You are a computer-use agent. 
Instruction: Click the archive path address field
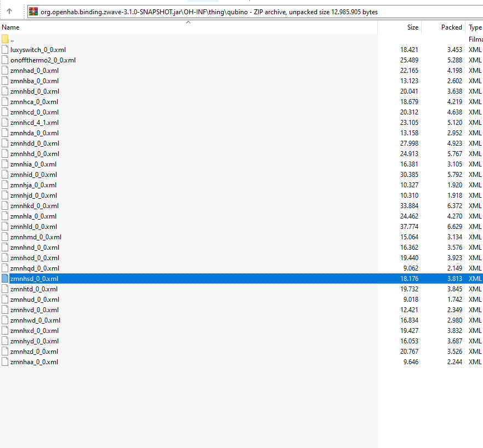tap(255, 12)
